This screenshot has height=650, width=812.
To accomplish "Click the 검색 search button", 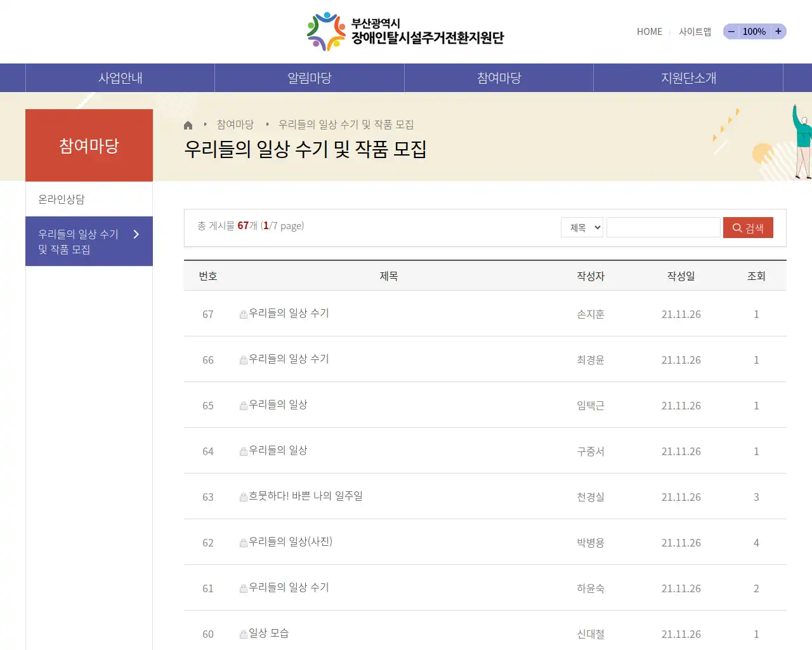I will [x=748, y=228].
